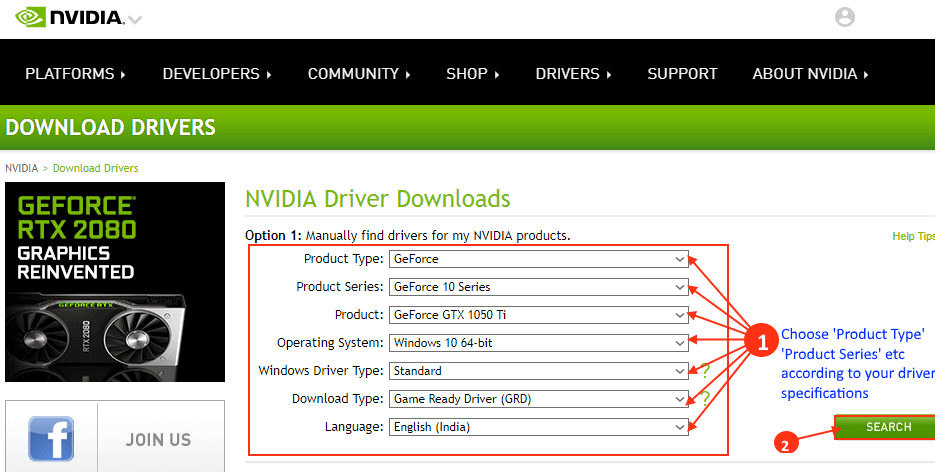
Task: Click the Download Drivers breadcrumb link
Action: point(95,168)
